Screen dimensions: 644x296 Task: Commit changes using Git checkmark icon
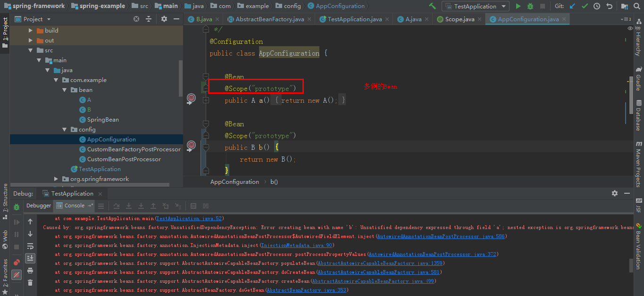click(585, 6)
